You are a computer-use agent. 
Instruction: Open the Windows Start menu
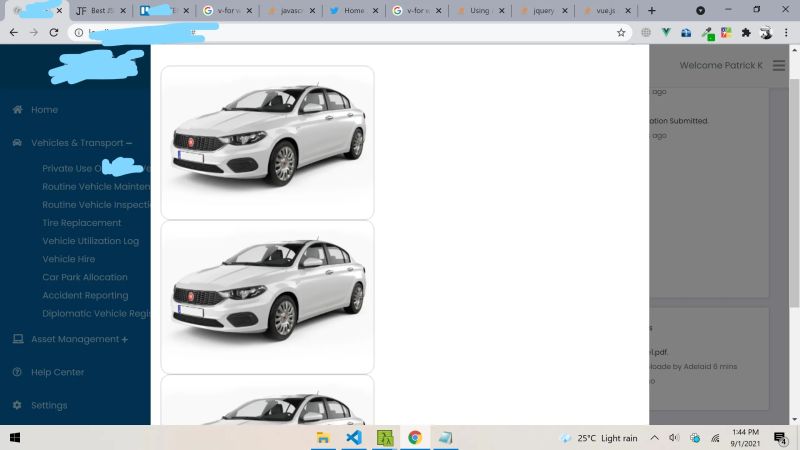[15, 438]
